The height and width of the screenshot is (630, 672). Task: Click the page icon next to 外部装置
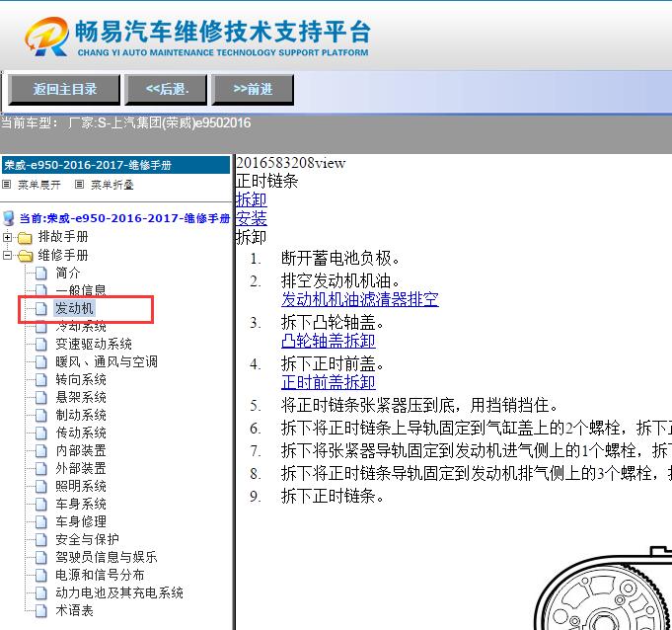(x=41, y=469)
